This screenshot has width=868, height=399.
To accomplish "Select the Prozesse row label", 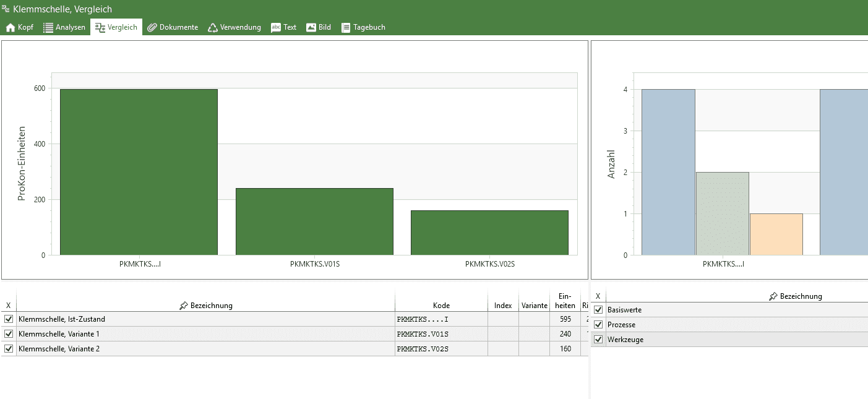I will [x=621, y=325].
